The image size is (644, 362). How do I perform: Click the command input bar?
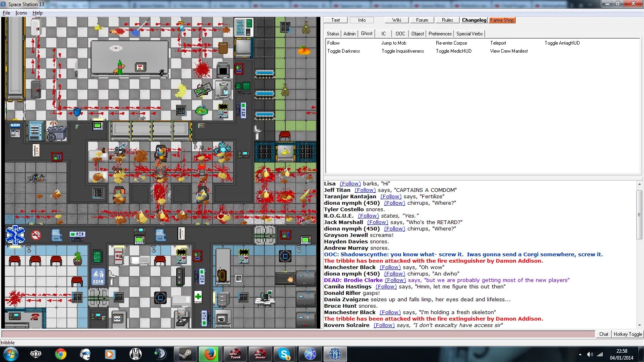(298, 334)
